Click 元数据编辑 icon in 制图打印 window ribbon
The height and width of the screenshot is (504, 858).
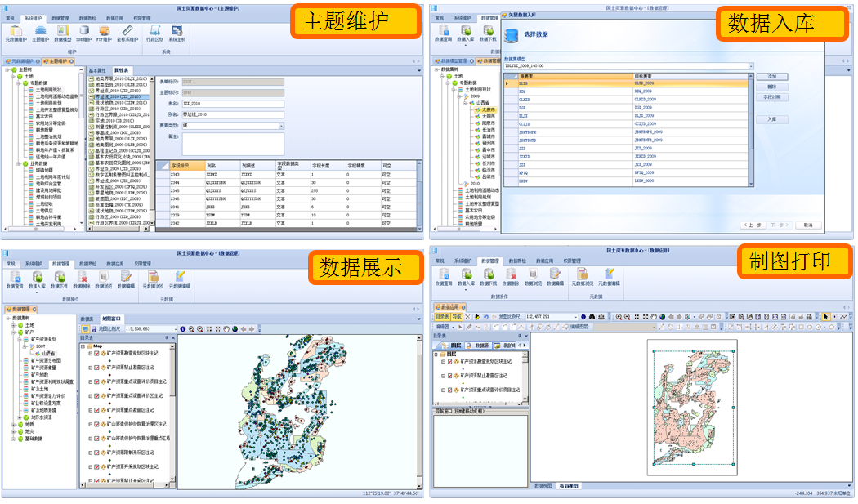(x=609, y=277)
